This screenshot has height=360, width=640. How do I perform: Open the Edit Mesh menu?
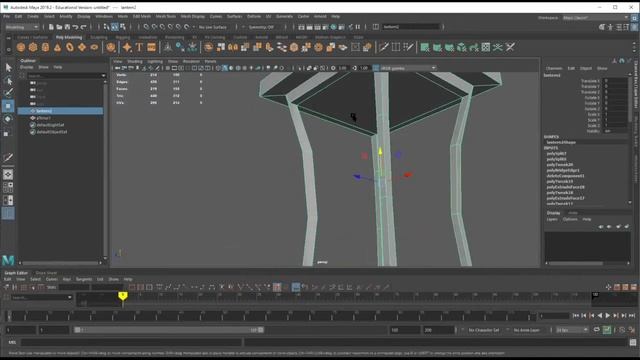point(142,16)
